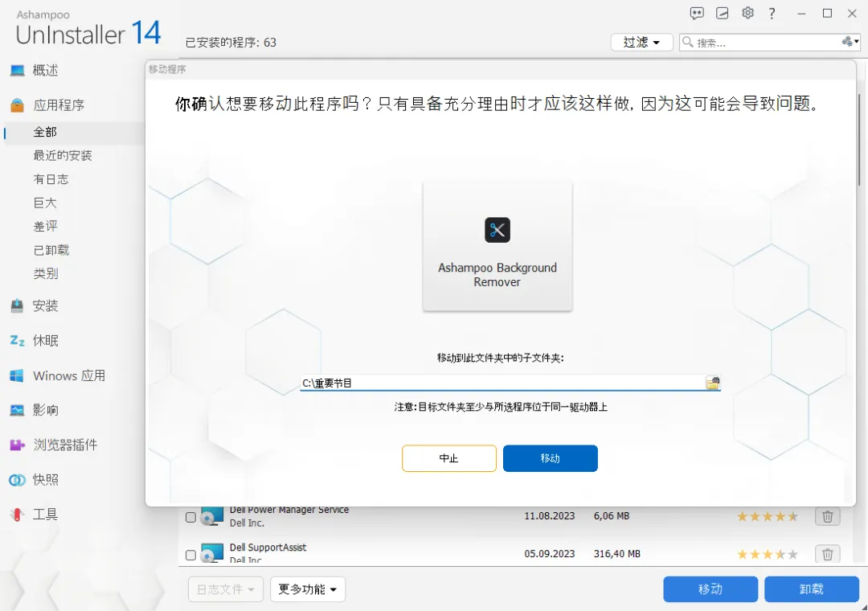This screenshot has width=868, height=611.
Task: Open the 更多功能 dropdown
Action: (x=308, y=588)
